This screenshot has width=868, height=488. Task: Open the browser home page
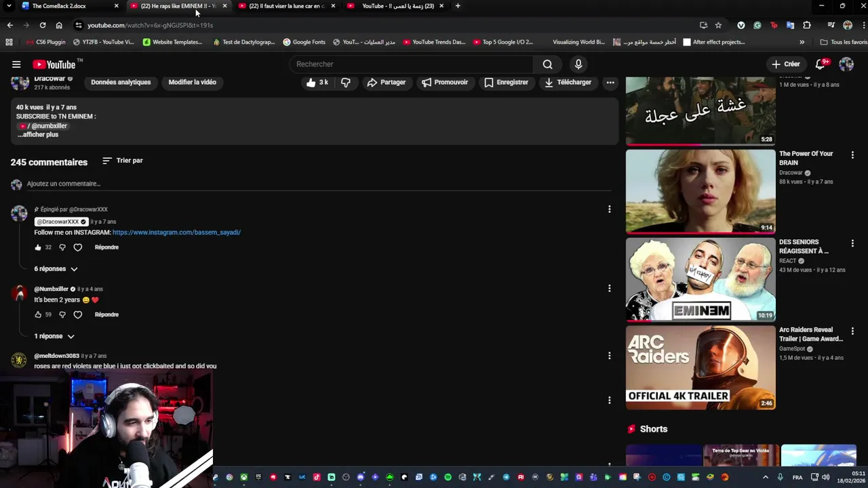tap(59, 25)
